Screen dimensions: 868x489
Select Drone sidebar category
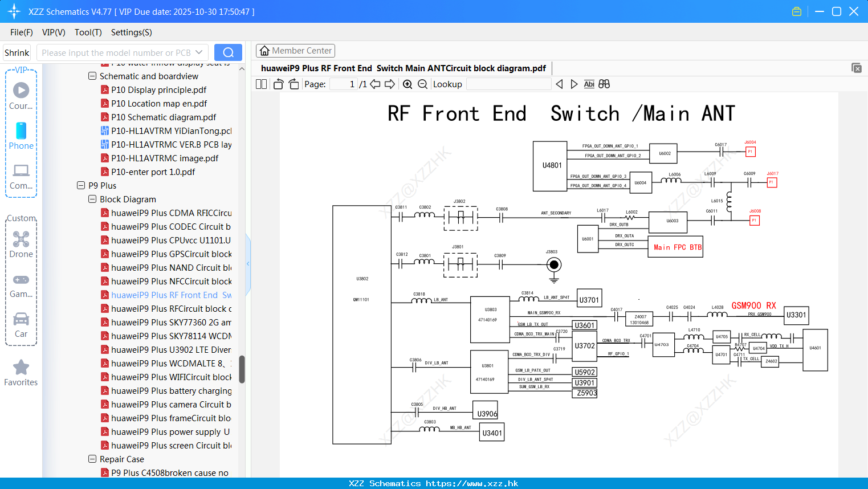click(21, 244)
